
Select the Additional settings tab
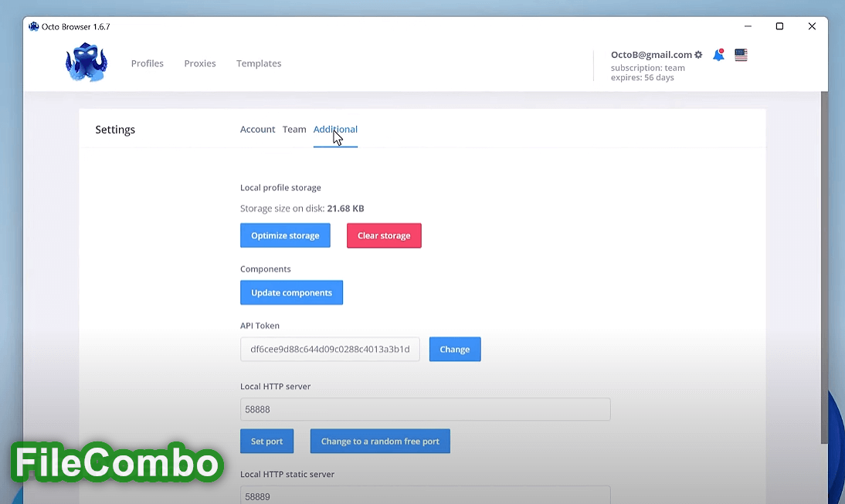(x=335, y=129)
